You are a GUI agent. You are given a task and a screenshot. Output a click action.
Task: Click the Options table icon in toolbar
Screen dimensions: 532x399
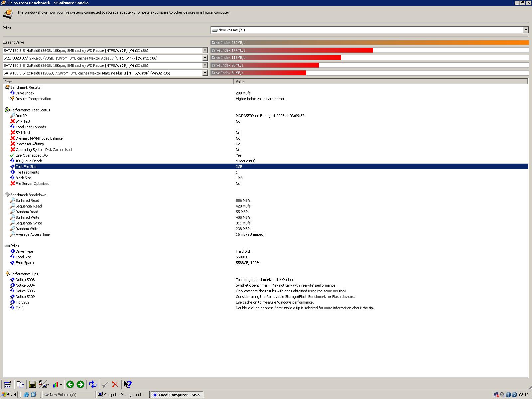(x=8, y=384)
